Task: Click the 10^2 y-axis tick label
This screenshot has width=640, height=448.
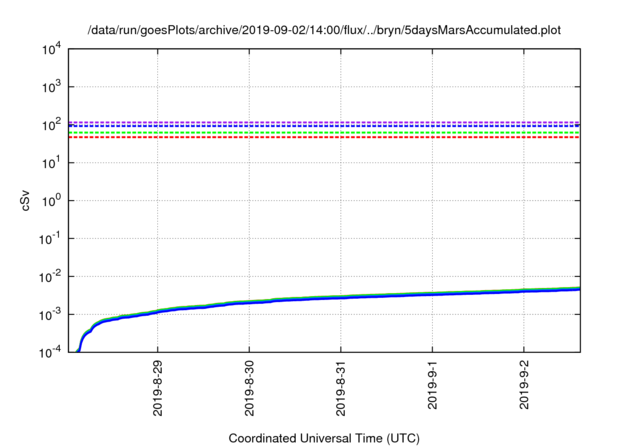Action: point(51,125)
